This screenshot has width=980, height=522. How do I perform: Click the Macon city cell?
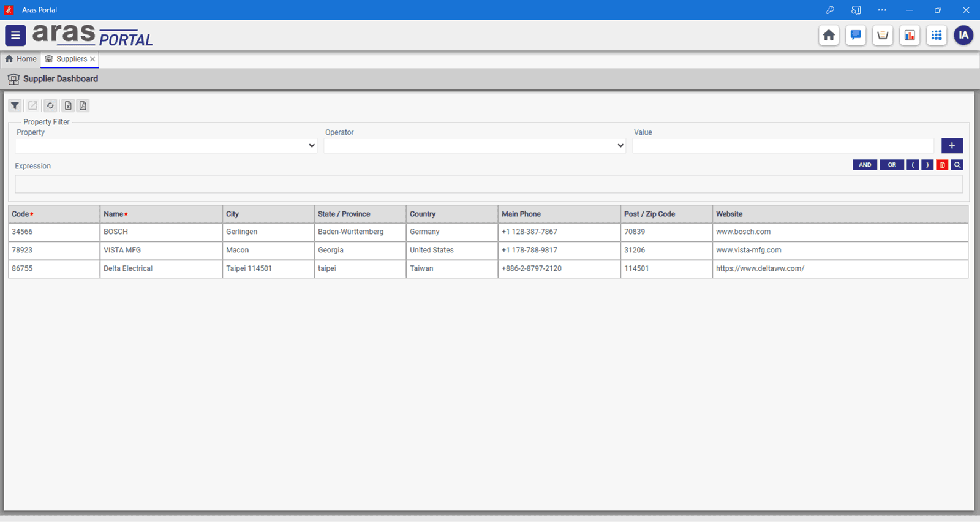point(268,250)
